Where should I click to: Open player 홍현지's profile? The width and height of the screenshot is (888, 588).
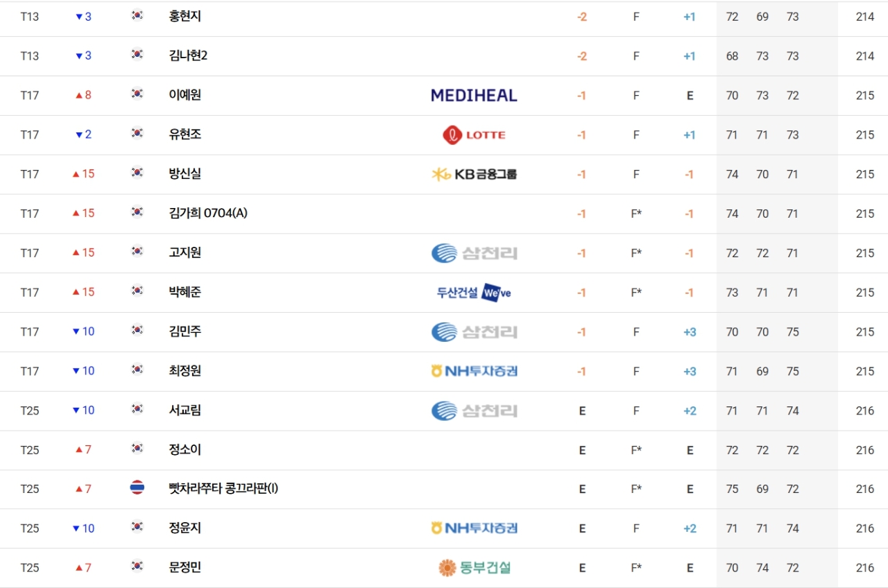(185, 17)
